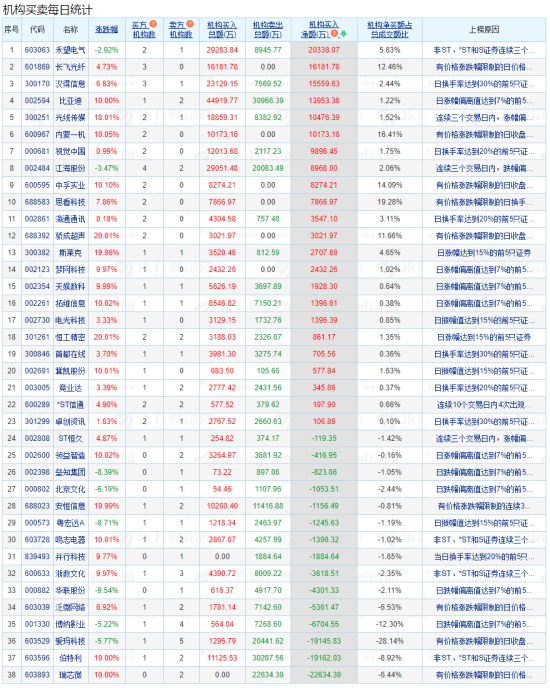Screen dimensions: 550x688
Task: Click the help icon next to 买方机构数
Action: 153,24
